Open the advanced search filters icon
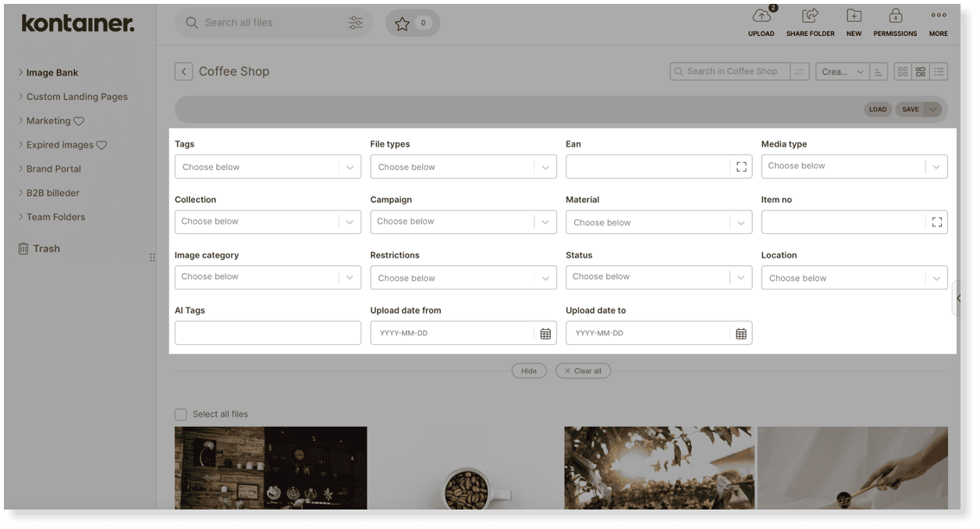 coord(356,23)
